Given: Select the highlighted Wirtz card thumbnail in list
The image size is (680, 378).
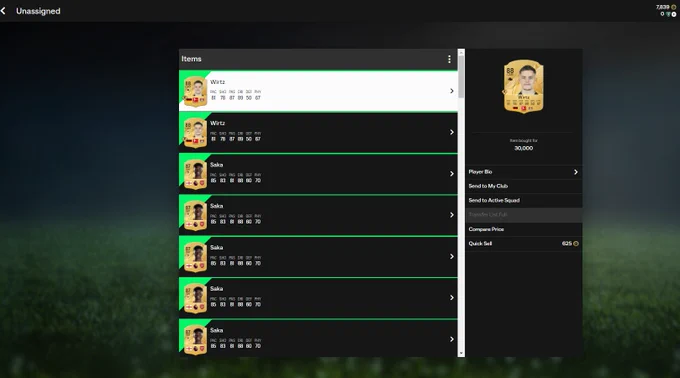Looking at the screenshot, I should click(x=196, y=91).
